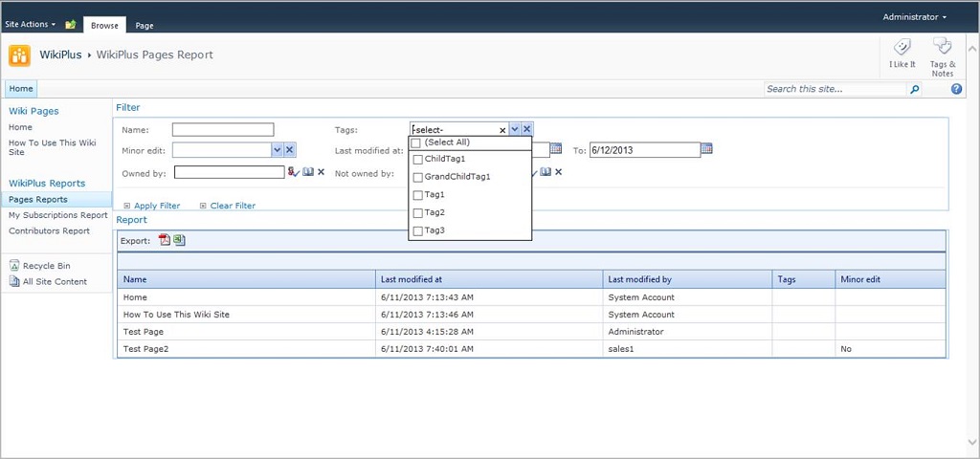Click the search magnifier icon
The height and width of the screenshot is (459, 980).
point(915,89)
